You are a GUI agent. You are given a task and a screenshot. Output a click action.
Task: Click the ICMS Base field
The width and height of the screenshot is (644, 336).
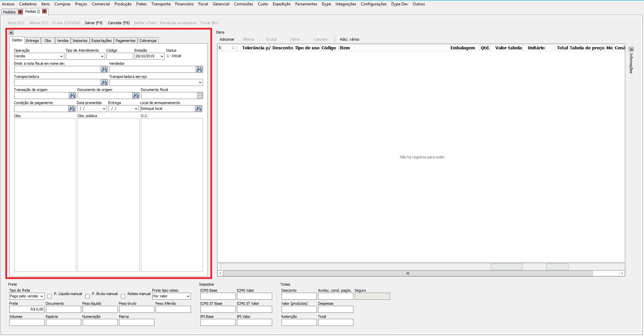point(218,296)
